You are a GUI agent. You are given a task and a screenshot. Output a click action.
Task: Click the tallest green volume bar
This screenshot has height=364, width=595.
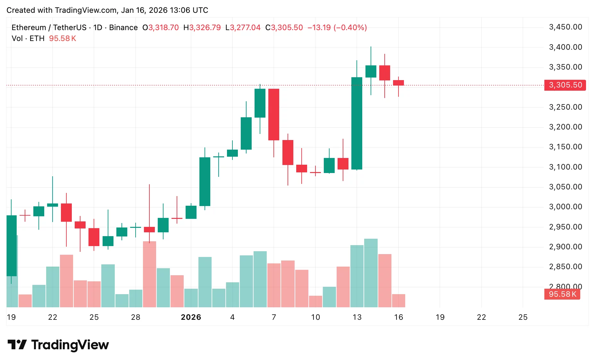pos(371,272)
